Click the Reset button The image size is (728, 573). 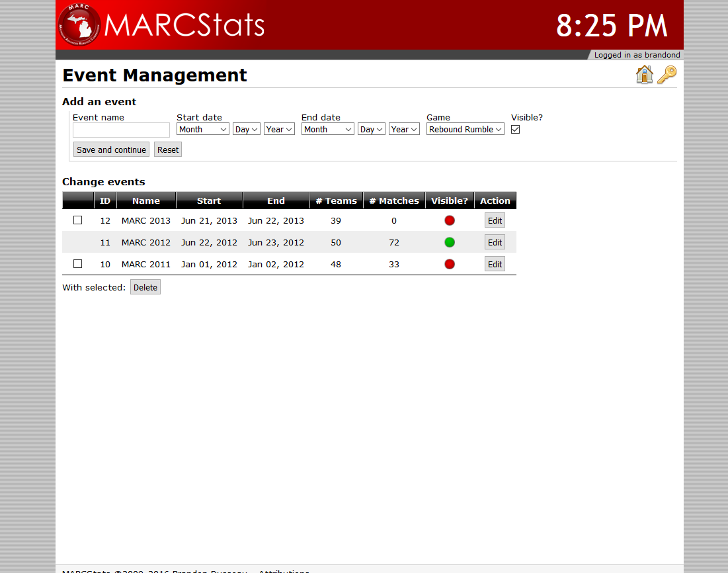167,150
